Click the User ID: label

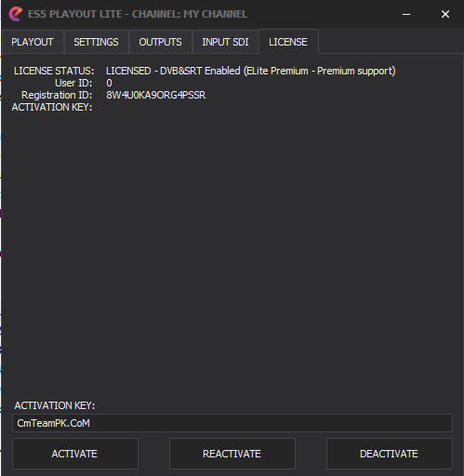coord(73,83)
